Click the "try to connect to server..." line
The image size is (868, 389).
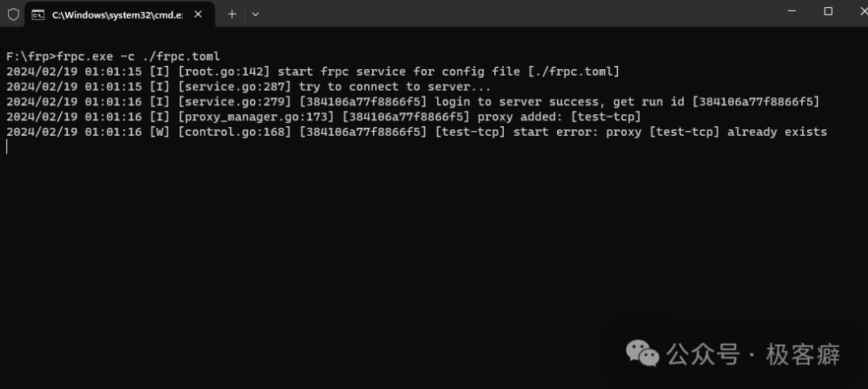coord(395,87)
